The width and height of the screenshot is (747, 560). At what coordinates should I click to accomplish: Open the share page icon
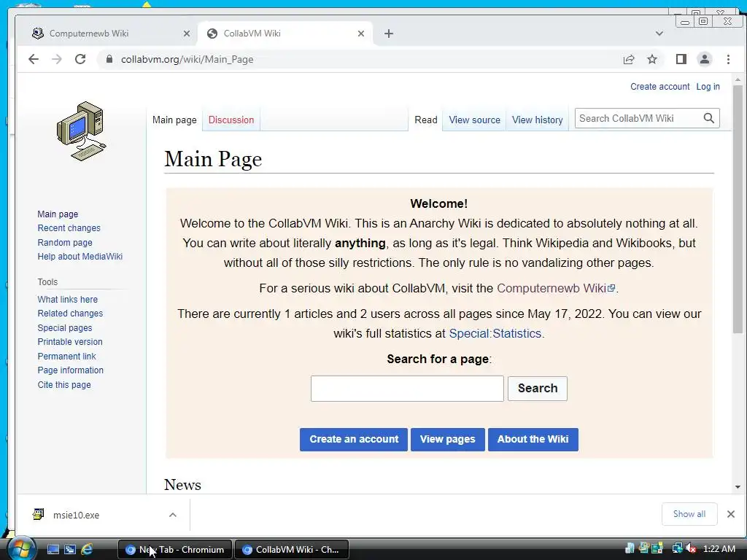[x=629, y=59]
